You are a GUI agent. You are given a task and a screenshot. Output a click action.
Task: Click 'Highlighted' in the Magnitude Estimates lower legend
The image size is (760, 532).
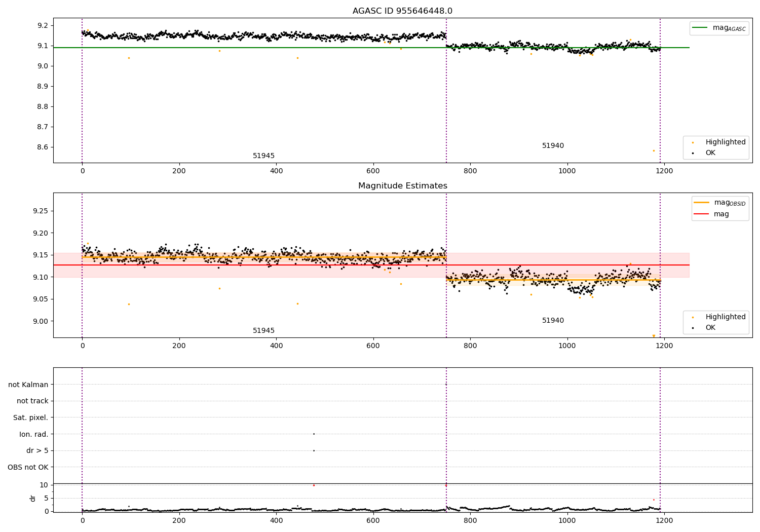click(x=726, y=317)
